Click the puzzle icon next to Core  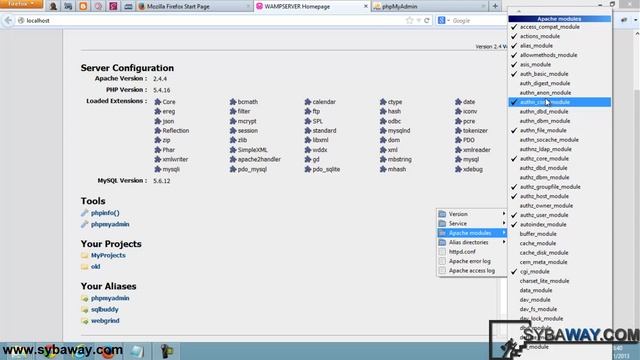click(x=158, y=102)
